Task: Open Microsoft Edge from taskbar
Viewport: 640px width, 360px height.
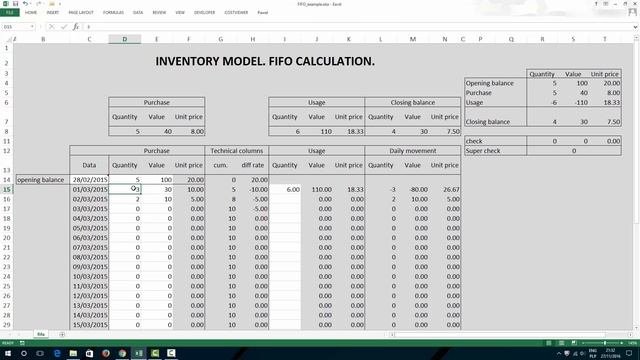Action: point(57,353)
